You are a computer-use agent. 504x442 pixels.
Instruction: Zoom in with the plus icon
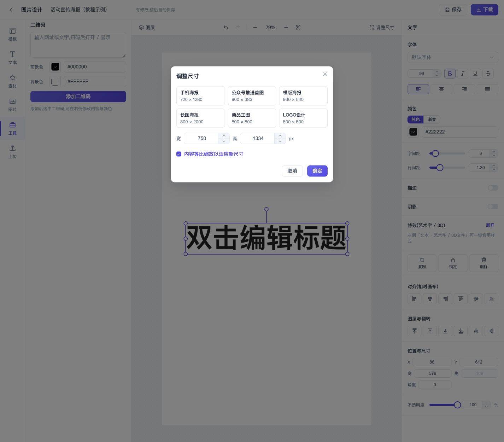tap(286, 27)
